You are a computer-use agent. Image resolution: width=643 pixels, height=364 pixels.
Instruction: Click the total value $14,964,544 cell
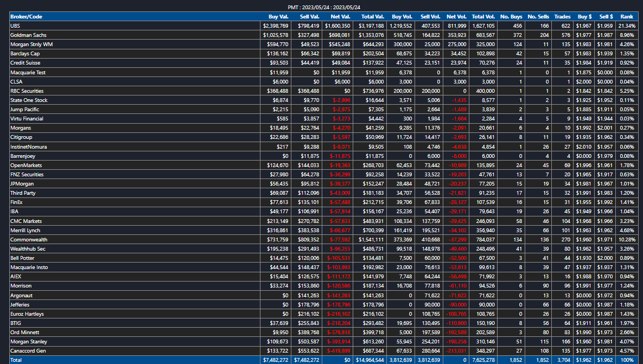[371, 360]
